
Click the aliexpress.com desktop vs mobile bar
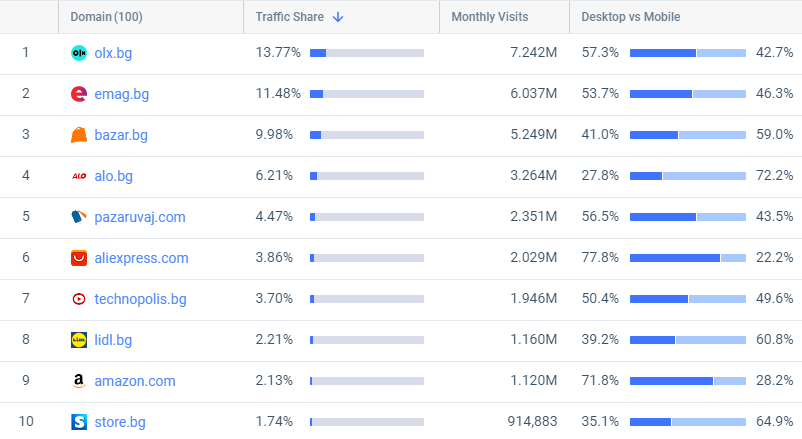[x=688, y=258]
